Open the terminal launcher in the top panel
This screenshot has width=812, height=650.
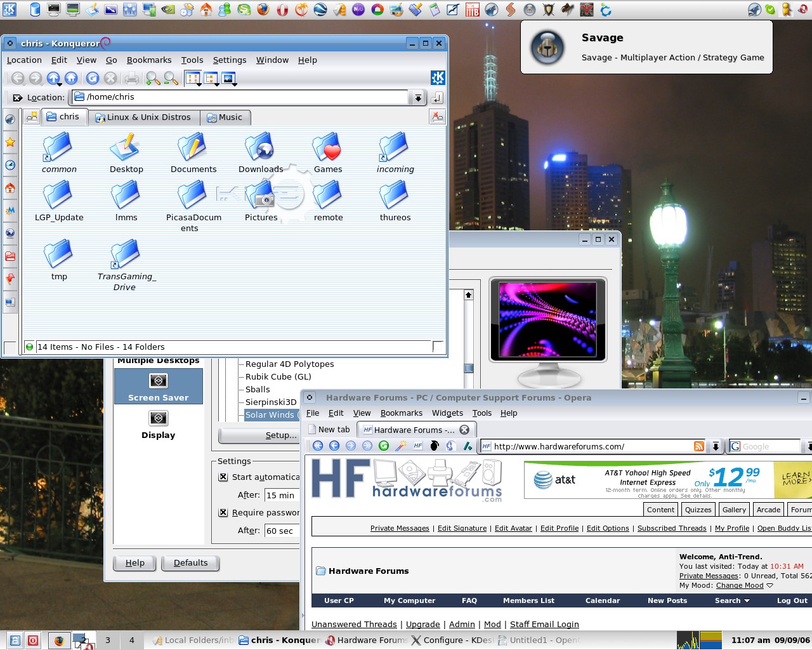54,10
